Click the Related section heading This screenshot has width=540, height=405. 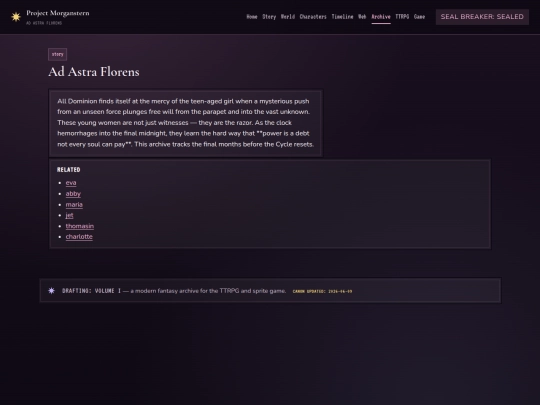coord(69,169)
